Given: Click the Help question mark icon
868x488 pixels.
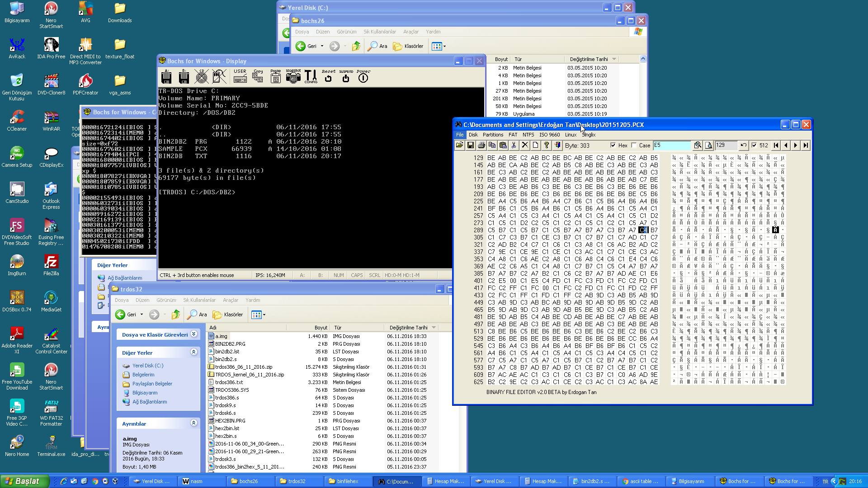Looking at the screenshot, I should pyautogui.click(x=547, y=145).
